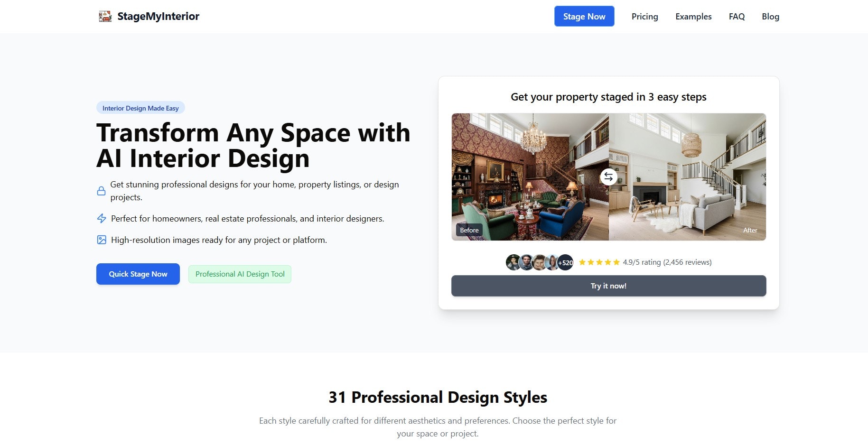Click the blue Stage Now button in the header
This screenshot has height=445, width=868.
point(584,16)
